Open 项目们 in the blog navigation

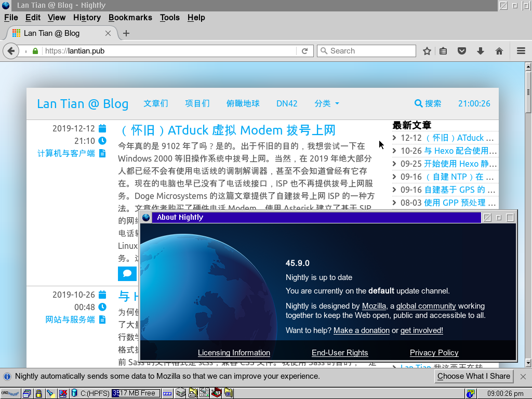click(x=197, y=103)
